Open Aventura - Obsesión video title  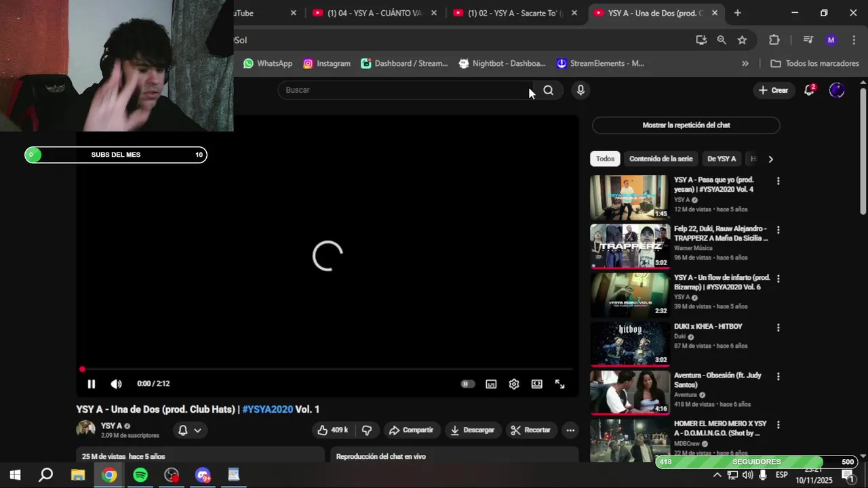718,380
